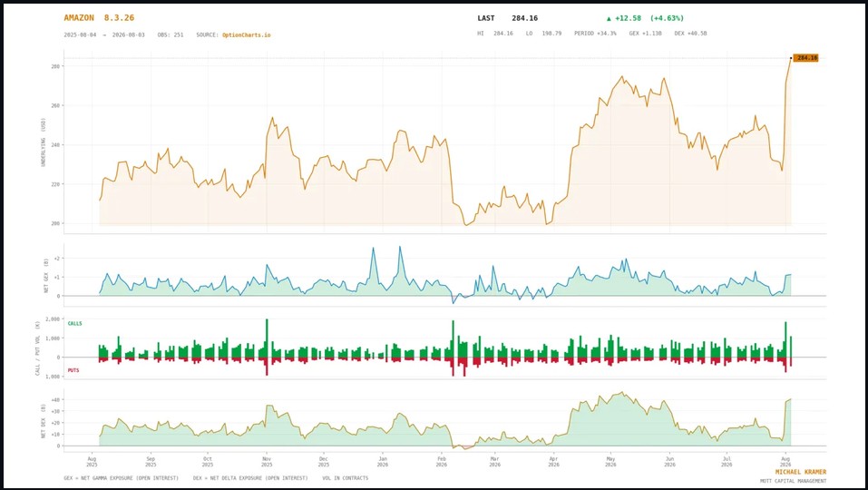Click the 'DEX +40.5B' header stat

[x=690, y=34]
